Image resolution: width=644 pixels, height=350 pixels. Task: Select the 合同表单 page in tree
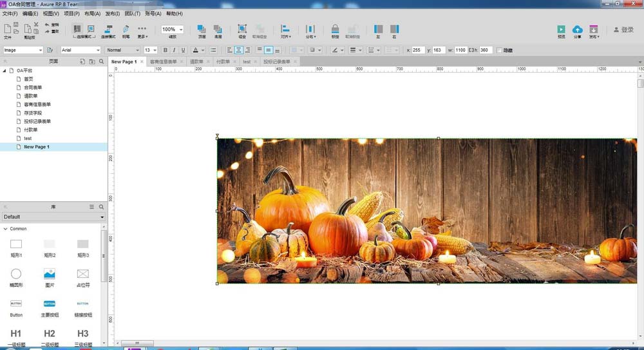click(x=33, y=87)
